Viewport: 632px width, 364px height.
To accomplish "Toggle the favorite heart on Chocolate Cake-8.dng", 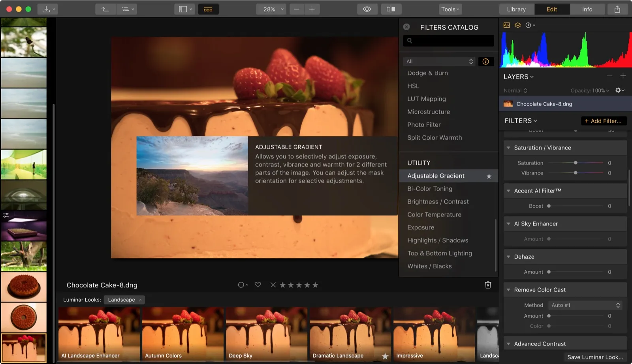I will tap(258, 285).
